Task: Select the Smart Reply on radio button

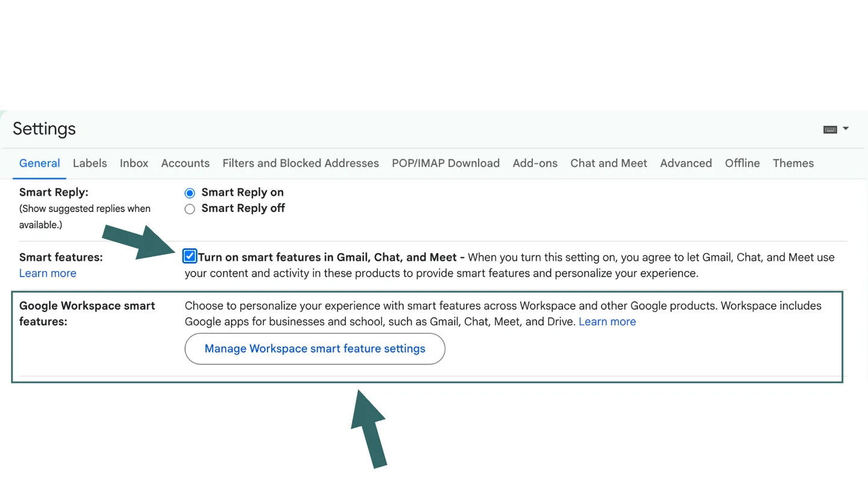Action: click(x=190, y=193)
